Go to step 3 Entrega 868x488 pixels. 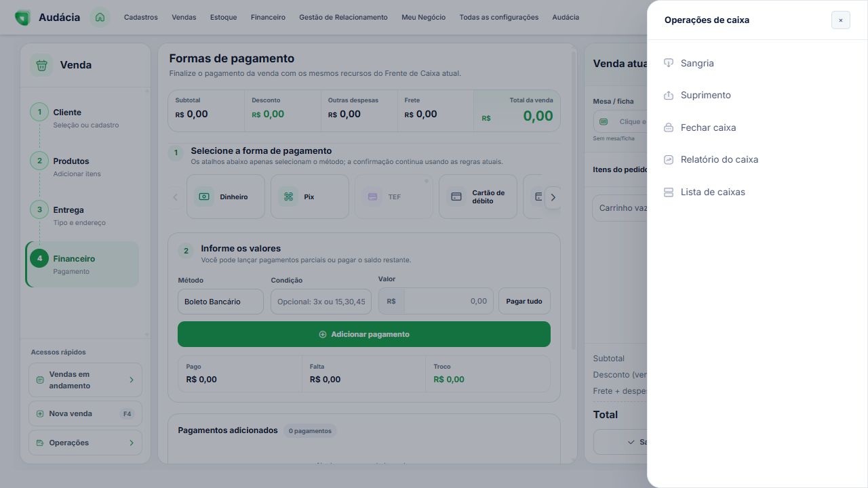click(x=82, y=216)
